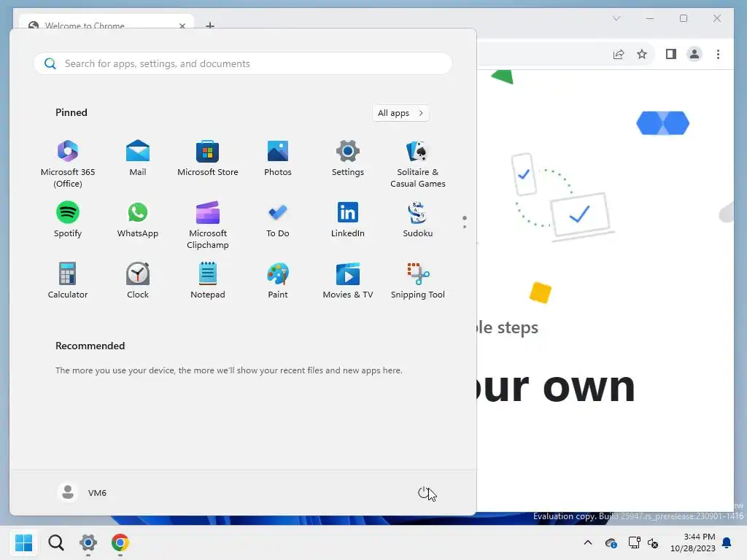Open the Clock app
The width and height of the screenshot is (747, 560).
click(x=138, y=281)
